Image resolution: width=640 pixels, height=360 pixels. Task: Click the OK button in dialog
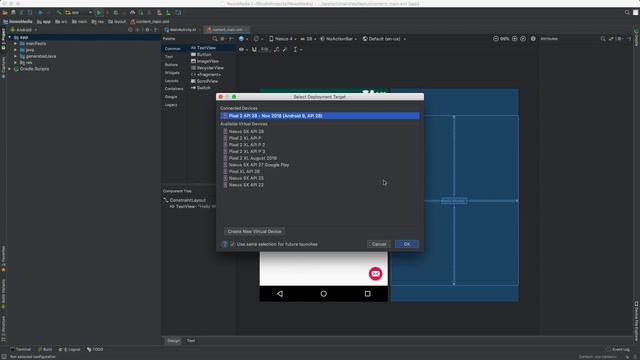tap(407, 244)
